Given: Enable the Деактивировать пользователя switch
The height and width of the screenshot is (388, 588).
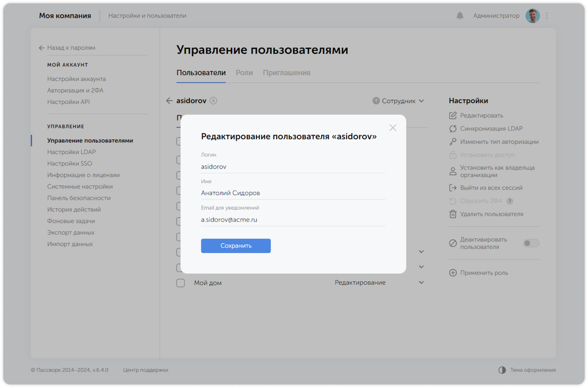Looking at the screenshot, I should tap(531, 243).
